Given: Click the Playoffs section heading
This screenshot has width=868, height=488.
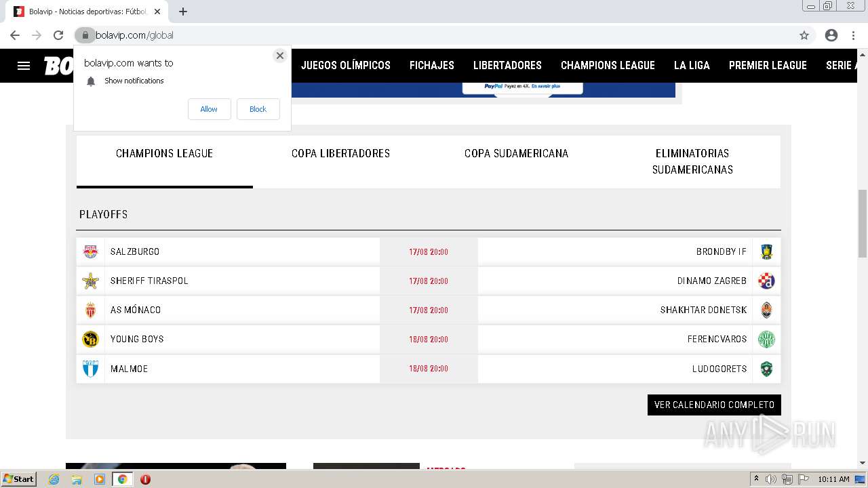Looking at the screenshot, I should [x=103, y=214].
